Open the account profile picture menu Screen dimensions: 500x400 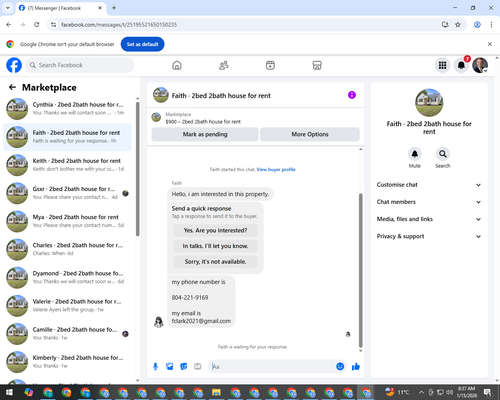point(480,65)
